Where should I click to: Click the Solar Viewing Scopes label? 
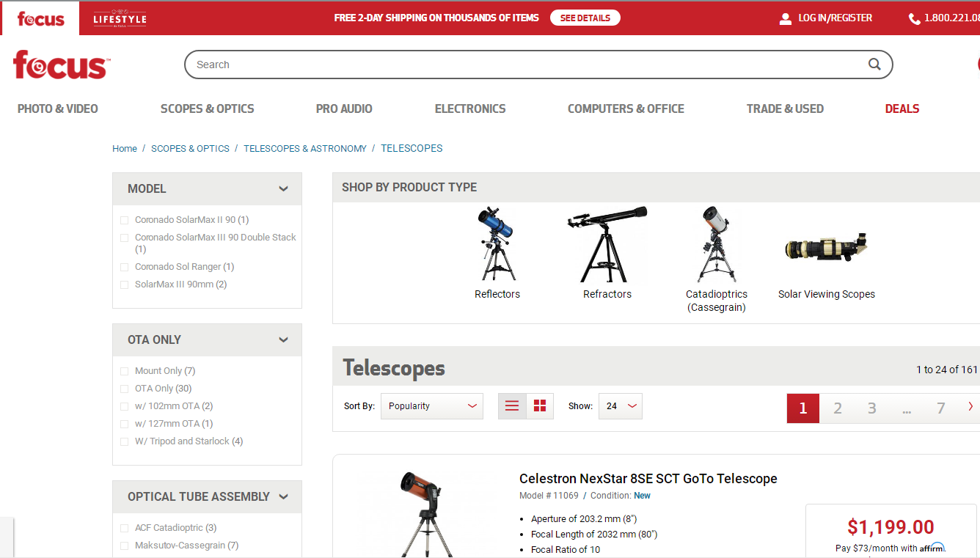tap(827, 294)
